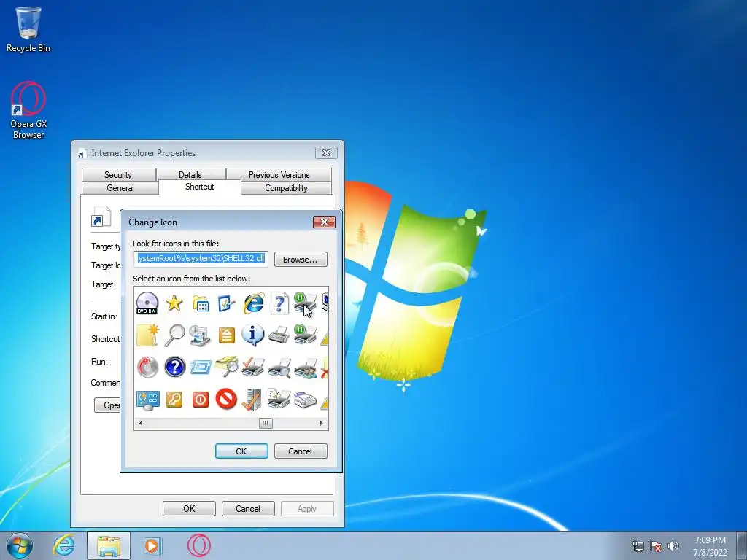Choose the plain magnifying glass icon
This screenshot has width=747, height=560.
(x=174, y=335)
